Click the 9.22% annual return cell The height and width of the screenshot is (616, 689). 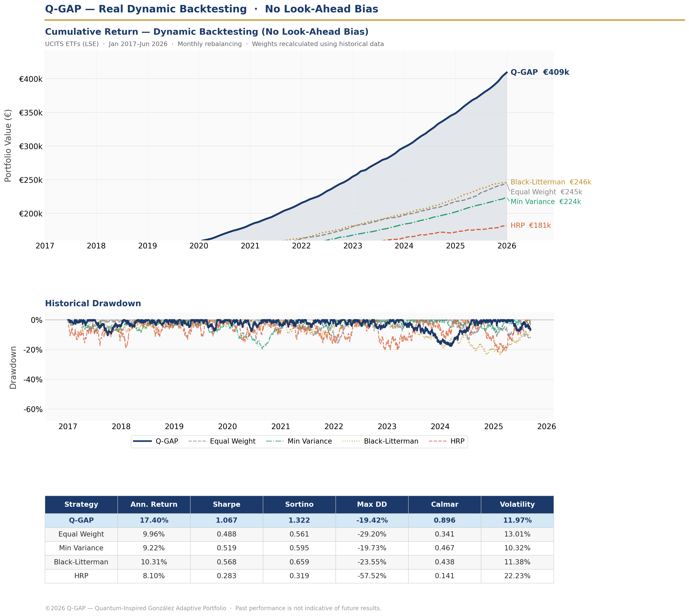[x=154, y=548]
